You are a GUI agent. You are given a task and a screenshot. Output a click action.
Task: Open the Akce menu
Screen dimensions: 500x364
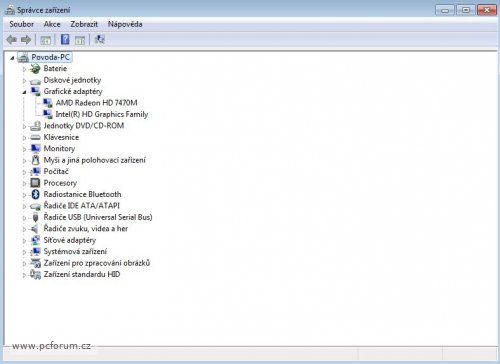[52, 24]
